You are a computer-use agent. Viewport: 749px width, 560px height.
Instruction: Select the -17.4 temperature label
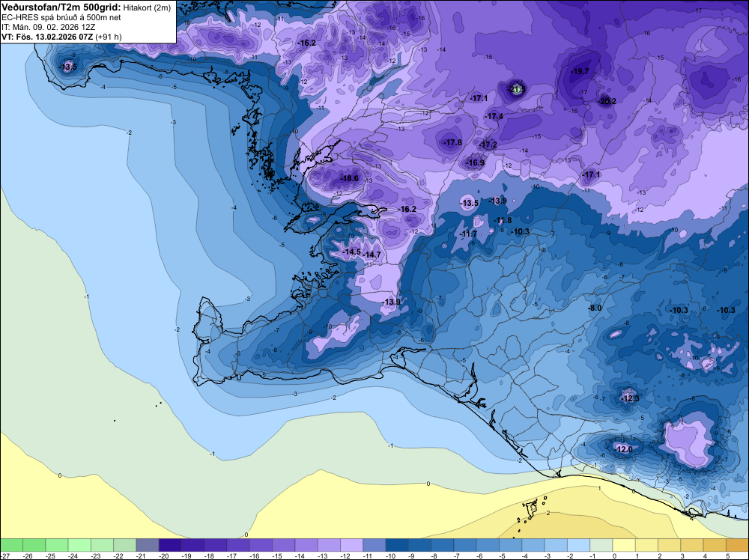(494, 117)
